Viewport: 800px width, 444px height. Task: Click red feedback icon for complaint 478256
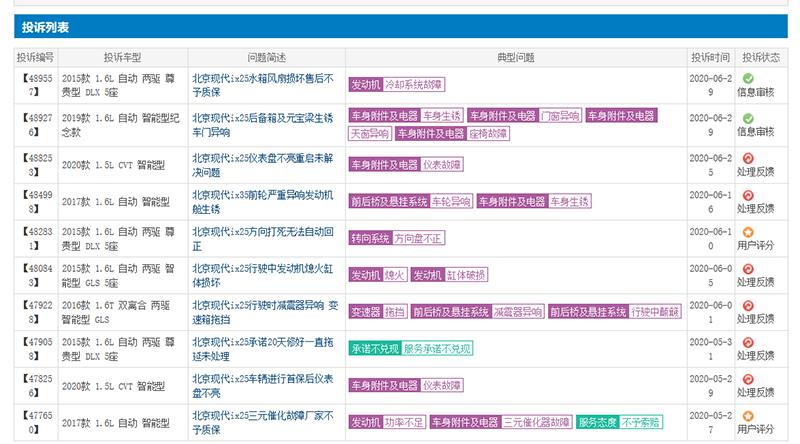coord(748,379)
